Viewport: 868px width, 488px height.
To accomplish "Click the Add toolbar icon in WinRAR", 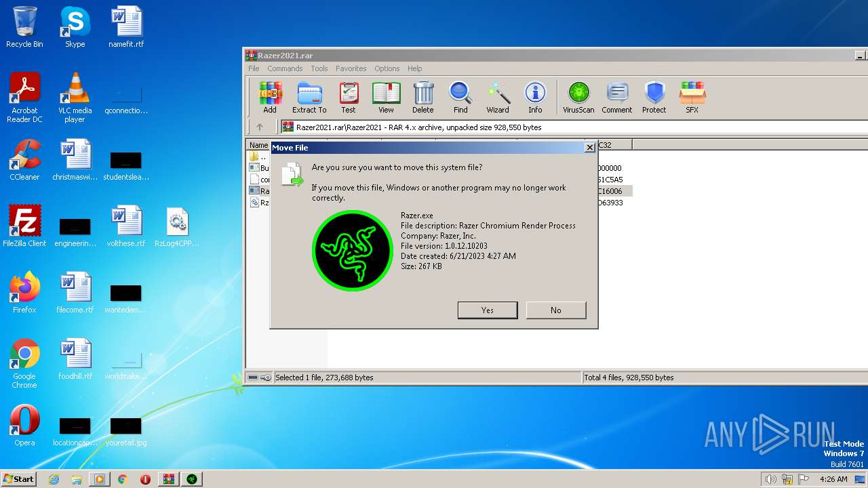I will pos(270,98).
